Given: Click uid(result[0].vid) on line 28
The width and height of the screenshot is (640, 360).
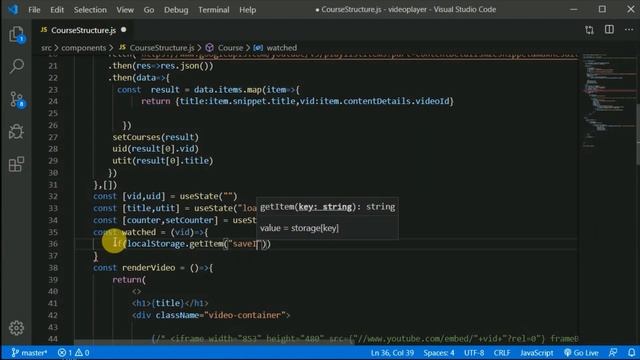Looking at the screenshot, I should pyautogui.click(x=156, y=149).
